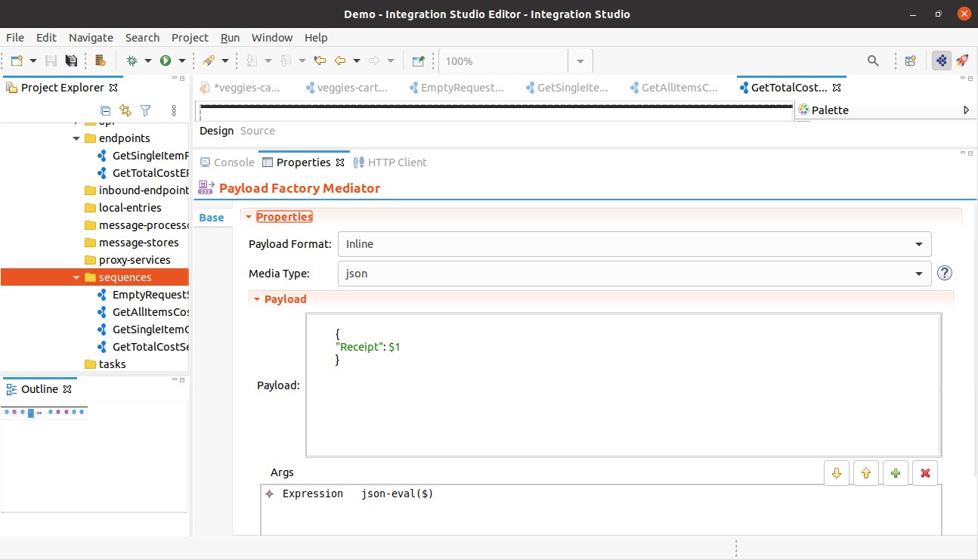Viewport: 978px width, 560px height.
Task: Click the Open Perspective icon
Action: [911, 61]
